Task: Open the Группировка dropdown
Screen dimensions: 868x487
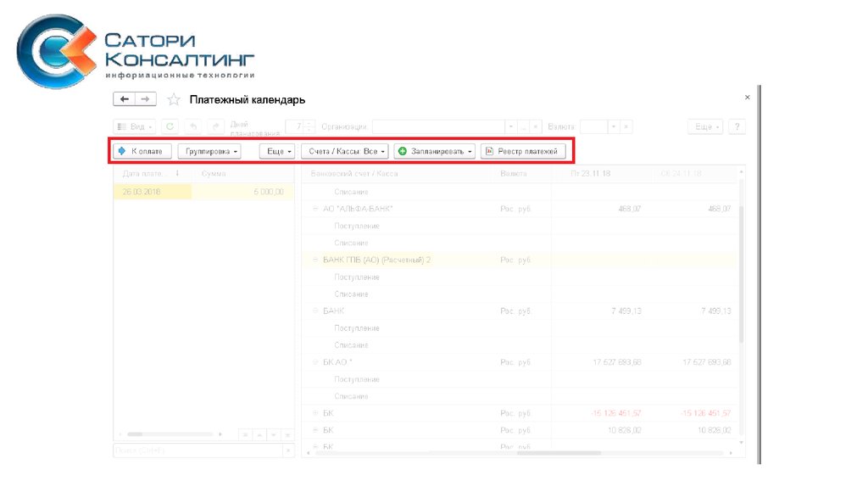Action: point(209,151)
